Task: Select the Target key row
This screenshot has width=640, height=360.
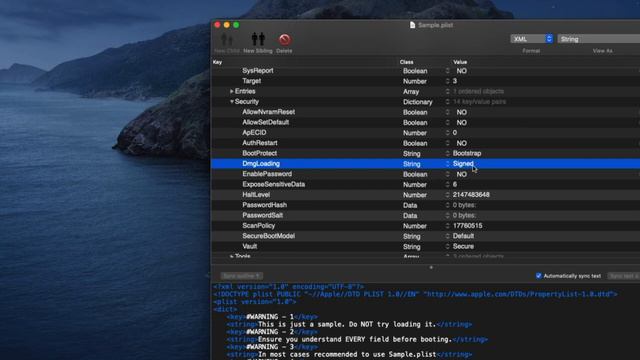Action: (251, 81)
